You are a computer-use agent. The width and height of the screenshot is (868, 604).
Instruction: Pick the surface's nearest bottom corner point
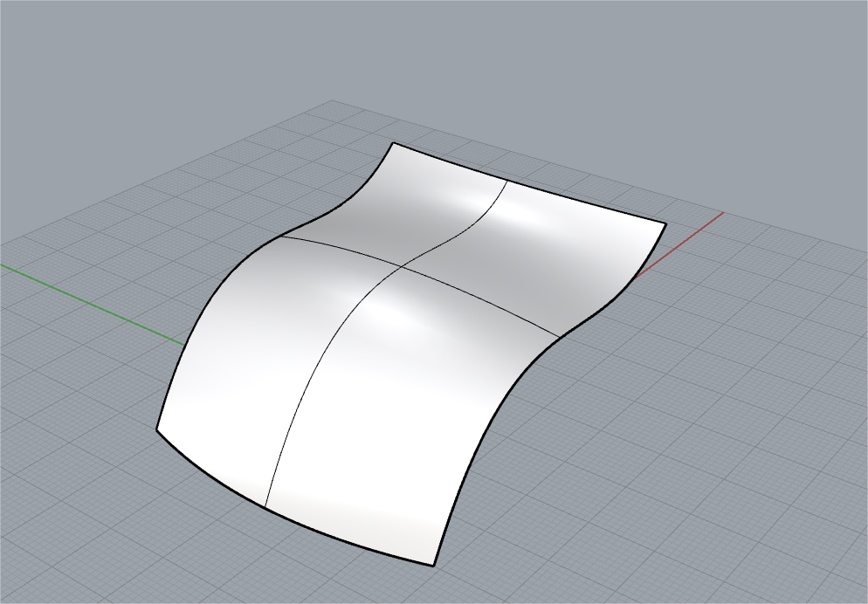click(x=433, y=566)
